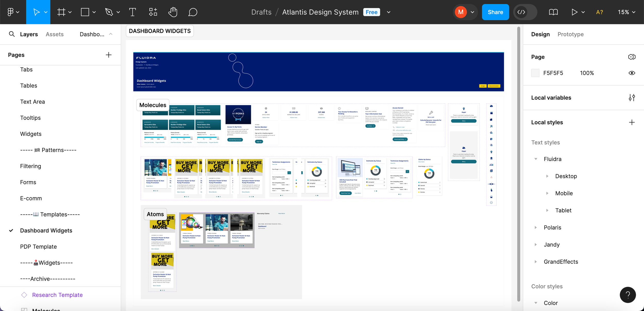Screen dimensions: 644x311
Task: Toggle Dev Mode switch
Action: tap(525, 12)
